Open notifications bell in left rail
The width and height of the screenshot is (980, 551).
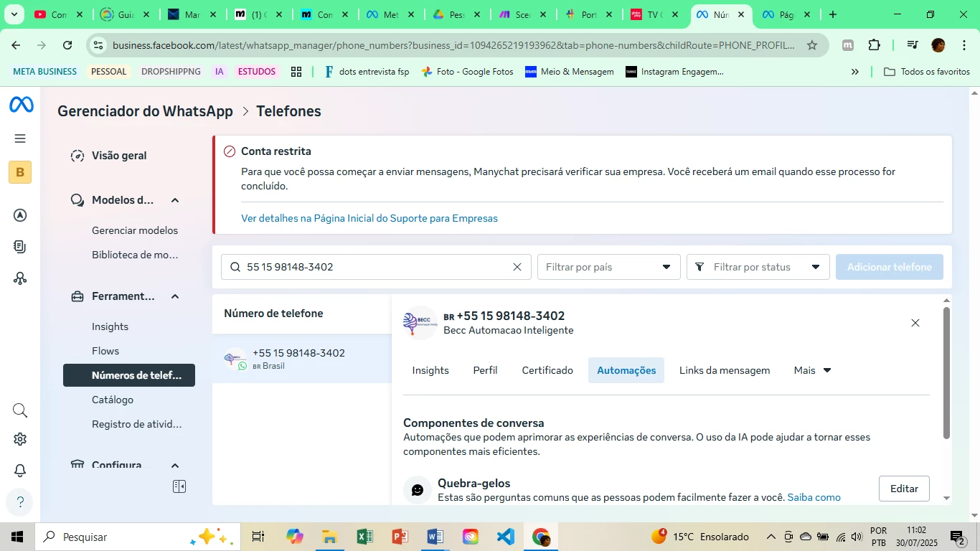(x=20, y=471)
